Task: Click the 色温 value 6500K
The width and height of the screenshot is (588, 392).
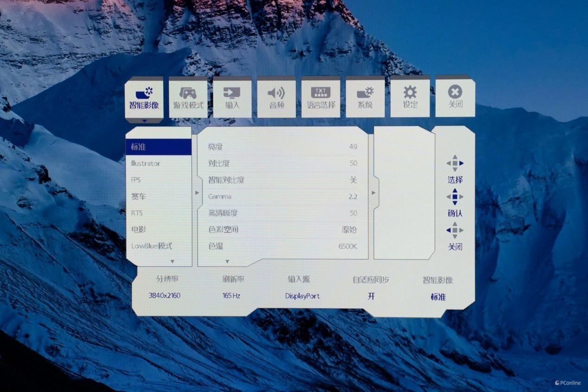Action: pos(348,247)
